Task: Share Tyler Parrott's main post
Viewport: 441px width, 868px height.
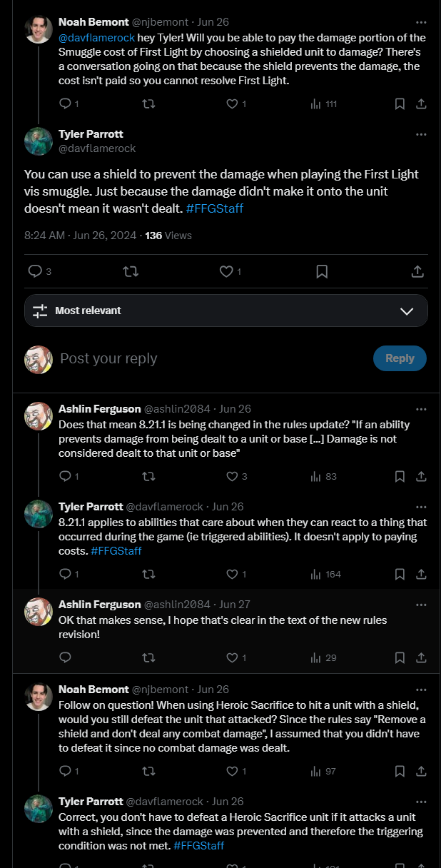Action: [x=418, y=271]
